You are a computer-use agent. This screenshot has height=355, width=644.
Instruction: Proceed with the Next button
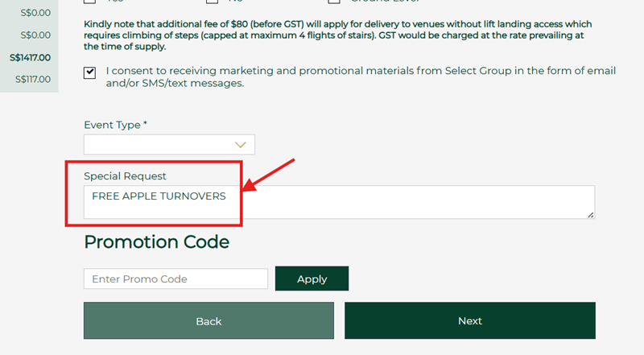click(470, 321)
